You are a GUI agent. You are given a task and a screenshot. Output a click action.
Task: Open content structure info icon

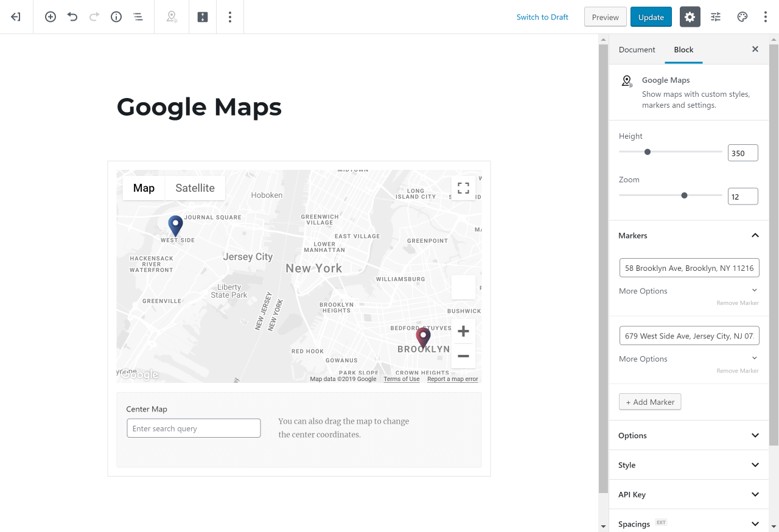point(116,17)
